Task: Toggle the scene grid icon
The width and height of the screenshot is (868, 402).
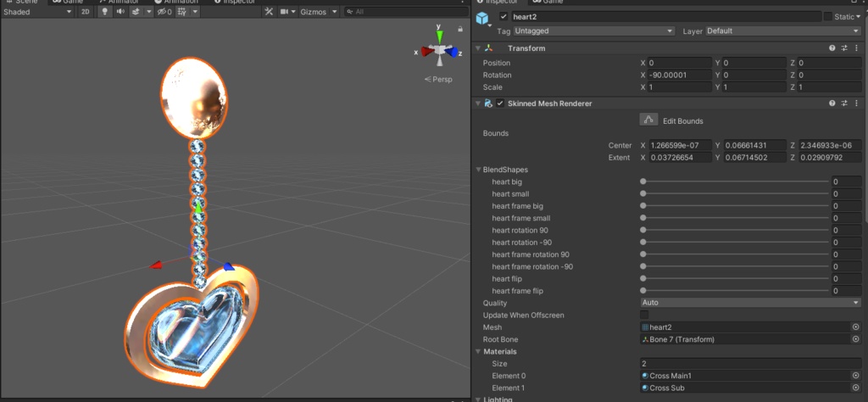Action: pos(181,12)
